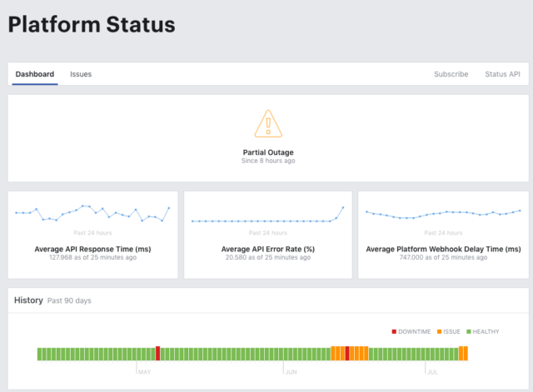This screenshot has height=392, width=533.
Task: Click the Partial Outage warning triangle icon
Action: coord(268,124)
